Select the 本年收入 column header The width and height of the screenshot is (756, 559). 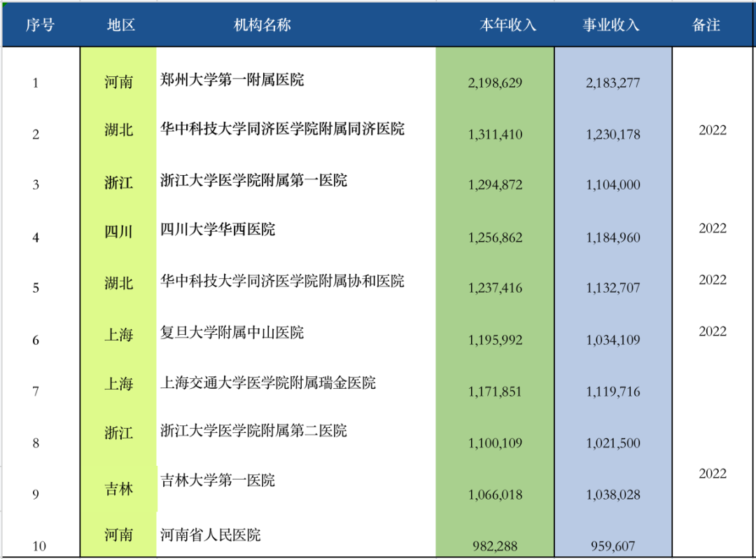point(507,25)
